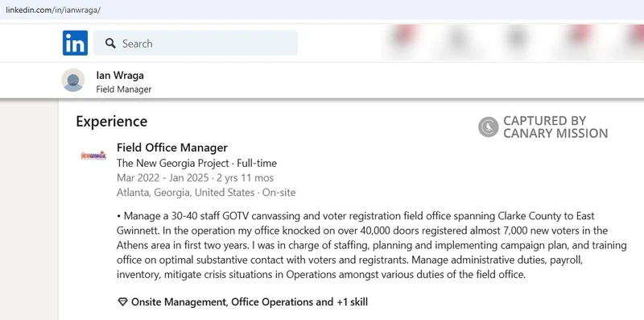Click the Experience section heading
Viewport: 644px width, 320px height.
pyautogui.click(x=112, y=122)
